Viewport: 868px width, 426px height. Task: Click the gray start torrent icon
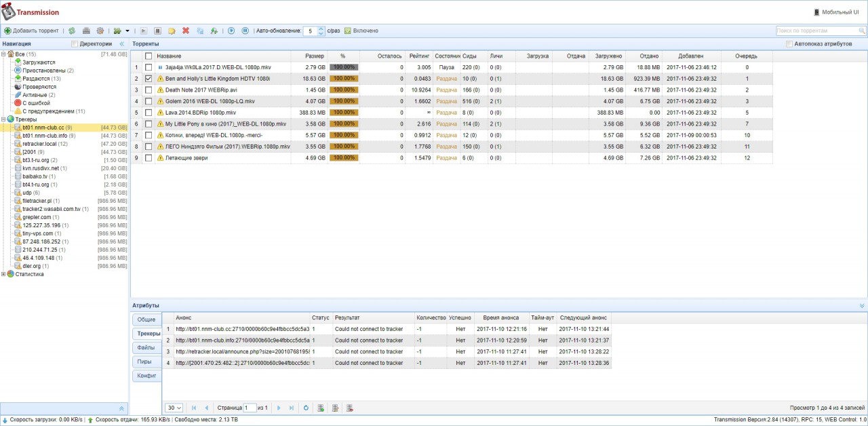[144, 31]
